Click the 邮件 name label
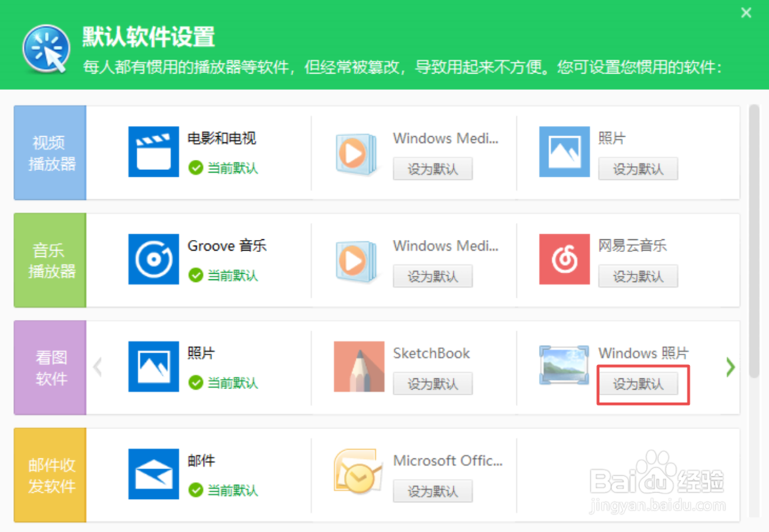Image resolution: width=769 pixels, height=532 pixels. (x=201, y=461)
